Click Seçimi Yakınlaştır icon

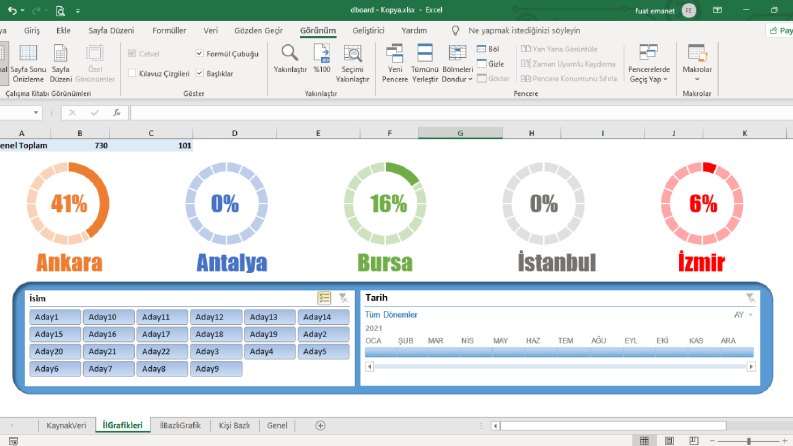pos(353,54)
